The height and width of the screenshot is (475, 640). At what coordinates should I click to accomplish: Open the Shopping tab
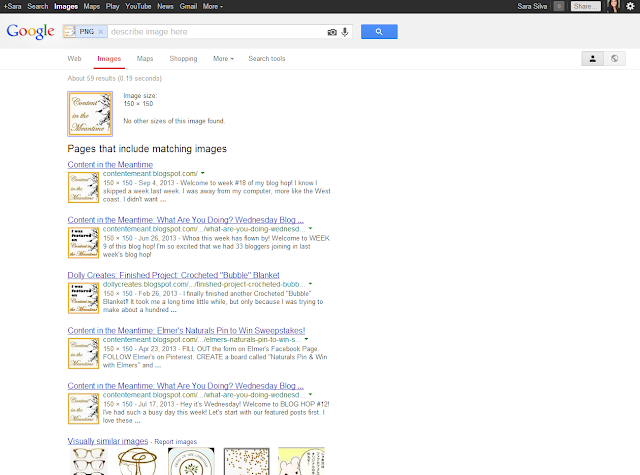tap(183, 58)
